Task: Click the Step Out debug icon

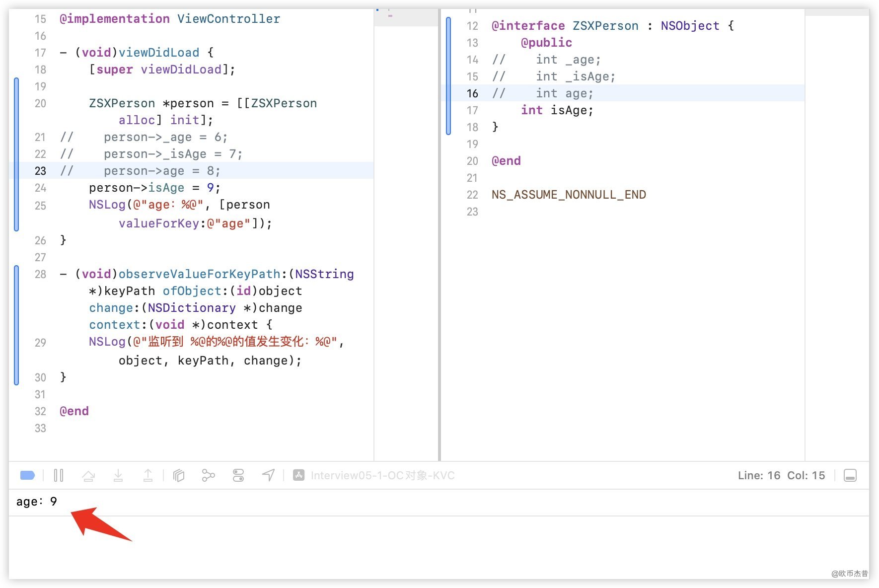Action: tap(148, 476)
